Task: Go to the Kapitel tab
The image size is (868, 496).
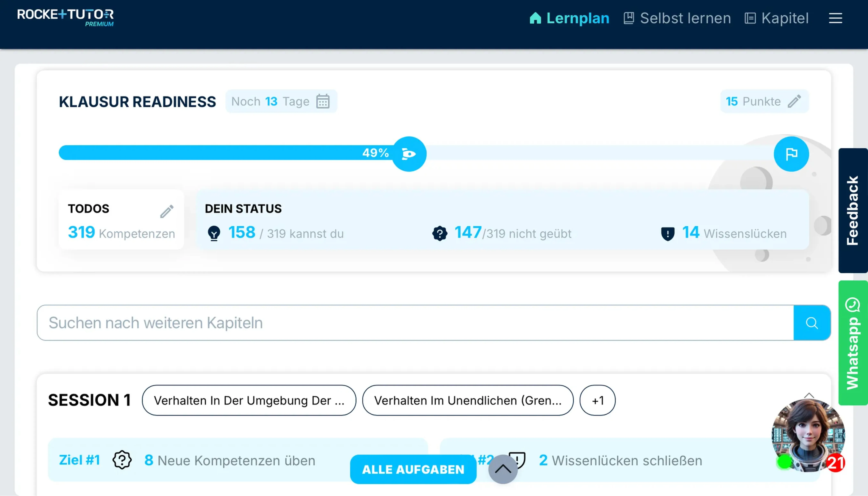Action: [776, 18]
